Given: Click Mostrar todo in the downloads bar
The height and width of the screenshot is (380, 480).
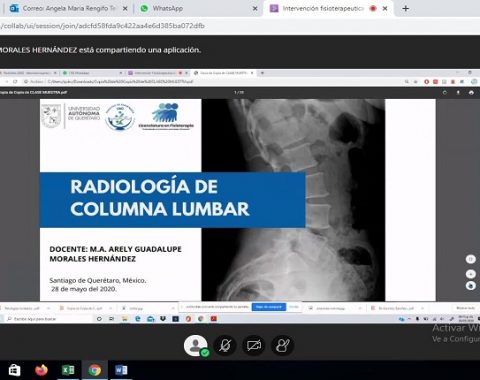Looking at the screenshot, I should click(x=465, y=308).
